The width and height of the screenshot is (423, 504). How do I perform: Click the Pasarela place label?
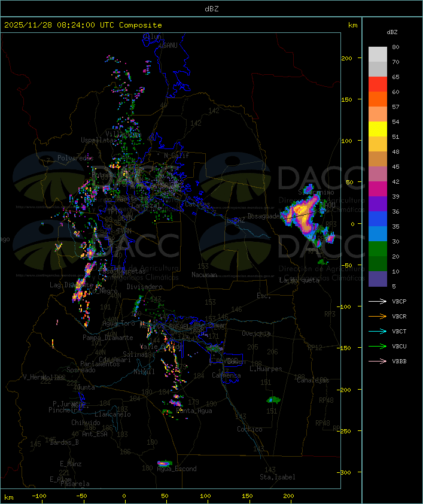click(75, 484)
